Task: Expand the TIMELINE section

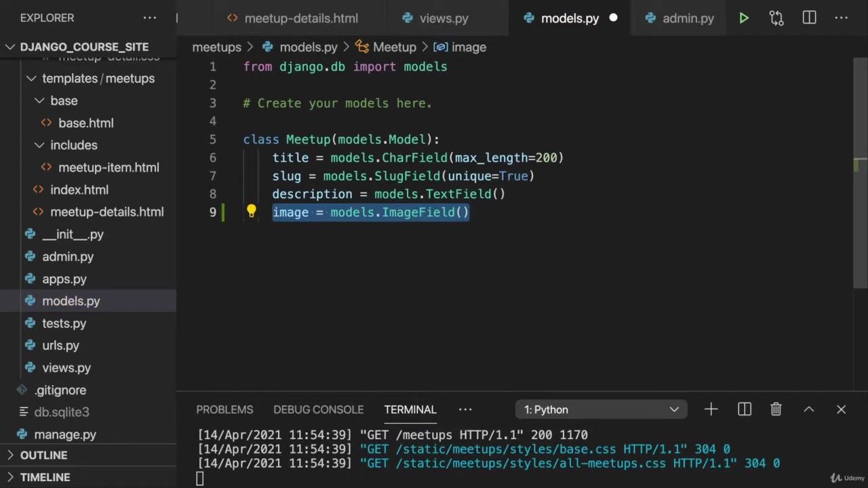Action: click(45, 477)
